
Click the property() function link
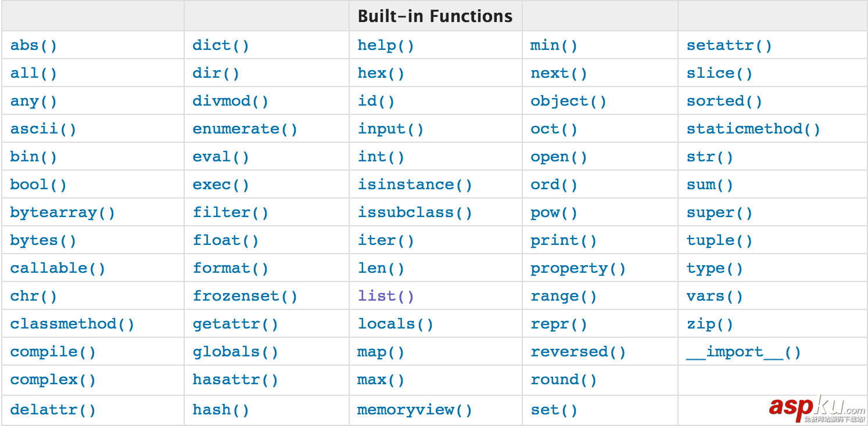576,268
